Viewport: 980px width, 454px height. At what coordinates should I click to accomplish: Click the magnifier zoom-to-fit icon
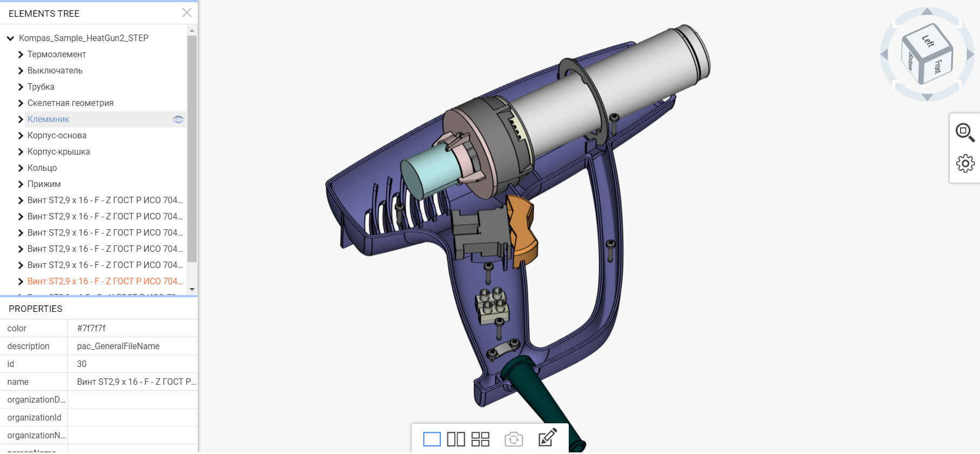coord(965,132)
